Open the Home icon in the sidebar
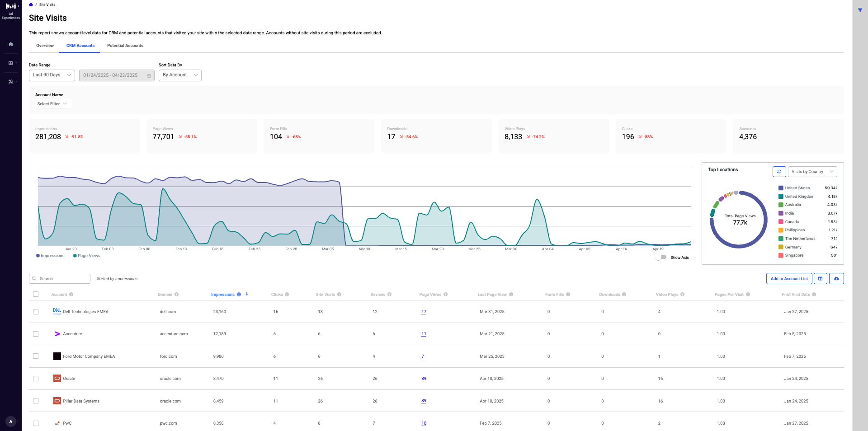 11,44
